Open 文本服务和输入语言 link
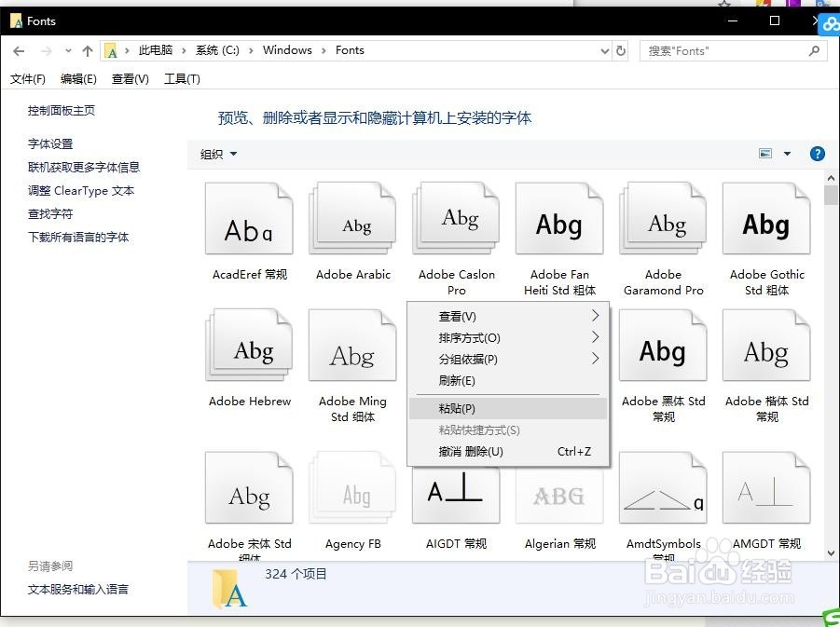The image size is (840, 627). point(78,590)
